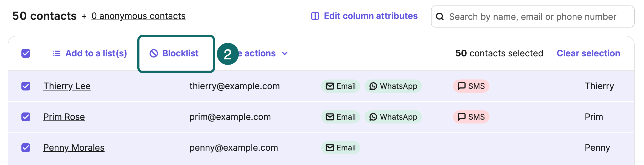Click Prim Rose's SMS badge
The image size is (644, 165).
471,117
